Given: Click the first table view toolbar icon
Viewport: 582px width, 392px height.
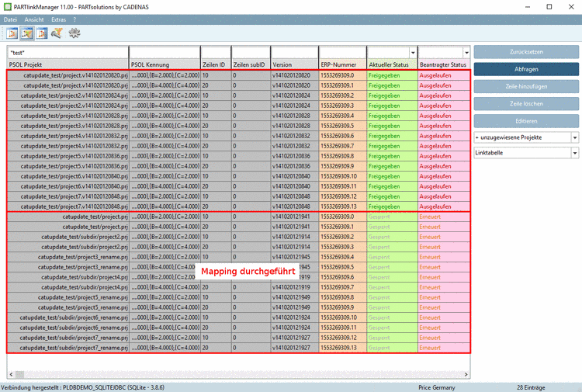Looking at the screenshot, I should click(x=12, y=33).
